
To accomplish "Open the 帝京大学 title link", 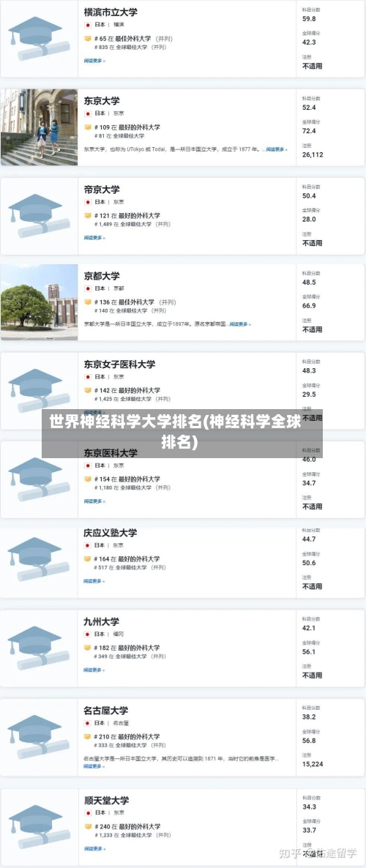I will coord(101,190).
